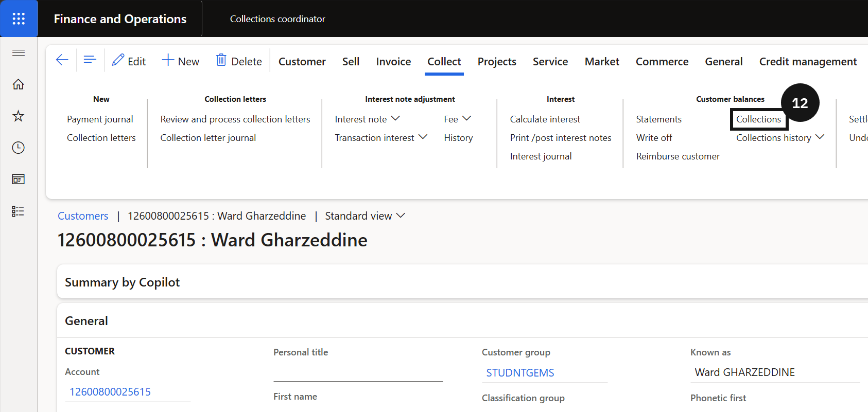
Task: Click the Customers breadcrumb link
Action: tap(83, 216)
